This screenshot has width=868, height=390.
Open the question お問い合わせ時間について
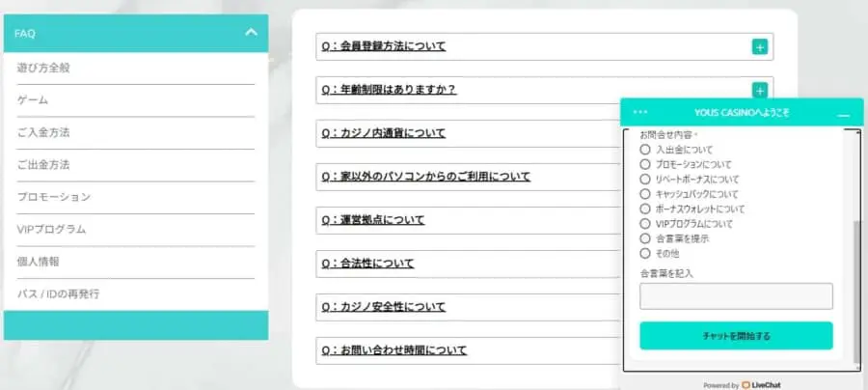tap(394, 350)
